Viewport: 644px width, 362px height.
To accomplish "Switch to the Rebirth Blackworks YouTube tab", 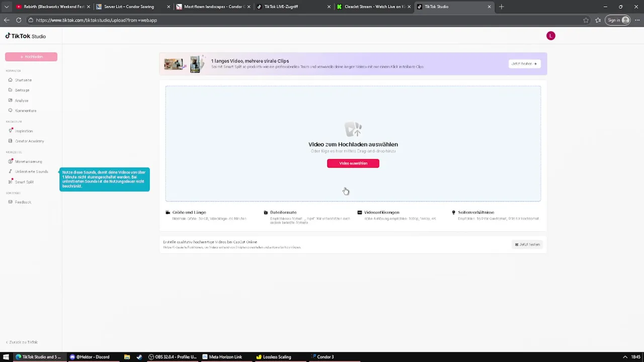I will click(x=53, y=7).
